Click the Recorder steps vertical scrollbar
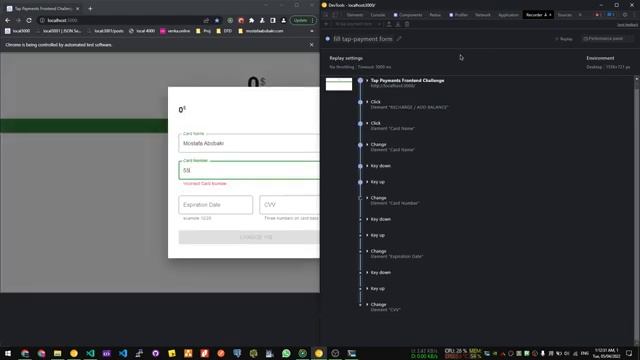Viewport: 640px width, 360px height. point(636,210)
